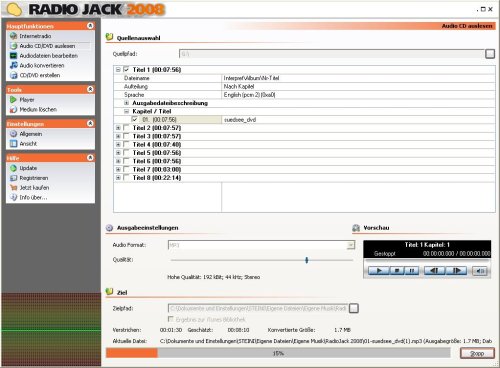Check Titel 3 (00:07:57) checkbox
This screenshot has width=500, height=368.
[x=126, y=136]
